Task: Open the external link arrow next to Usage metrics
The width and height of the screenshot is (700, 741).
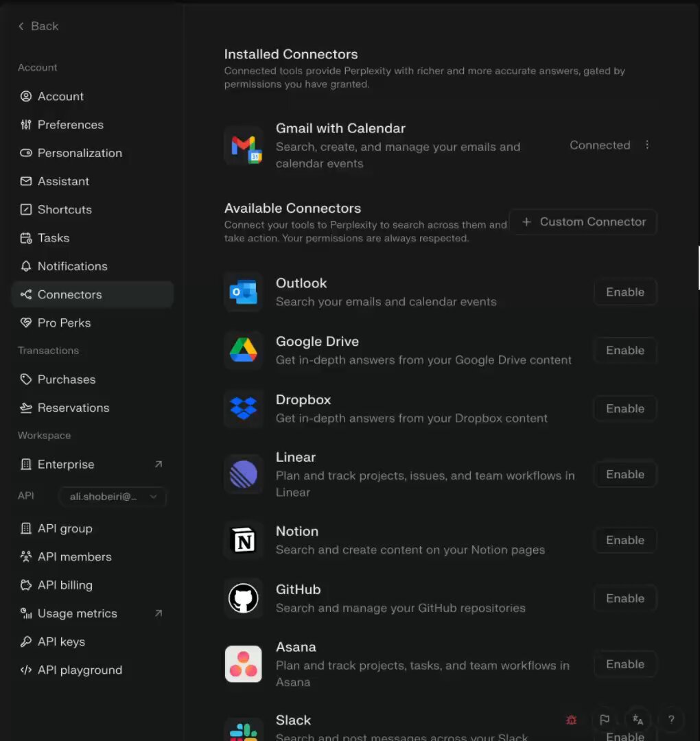Action: (x=159, y=613)
